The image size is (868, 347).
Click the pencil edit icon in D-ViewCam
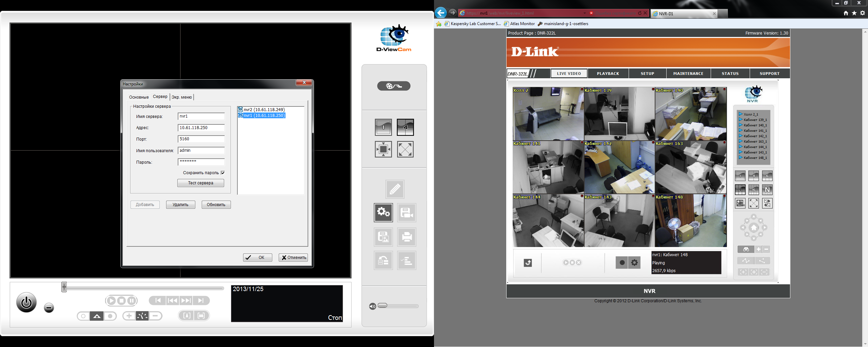[395, 189]
